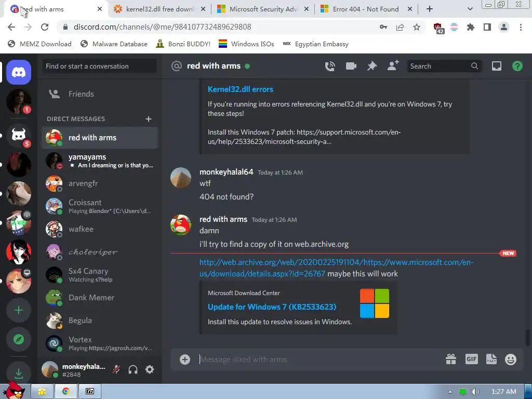Create a new direct message with plus

(x=148, y=119)
